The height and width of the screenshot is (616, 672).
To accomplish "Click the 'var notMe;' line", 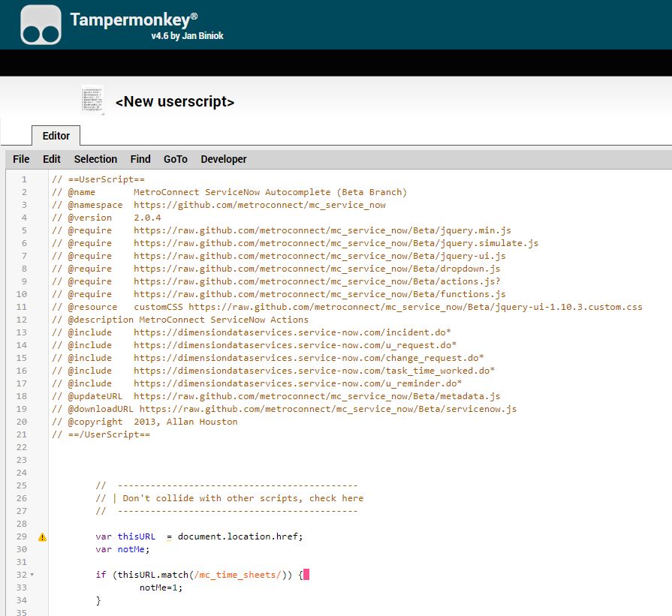I will pyautogui.click(x=122, y=549).
